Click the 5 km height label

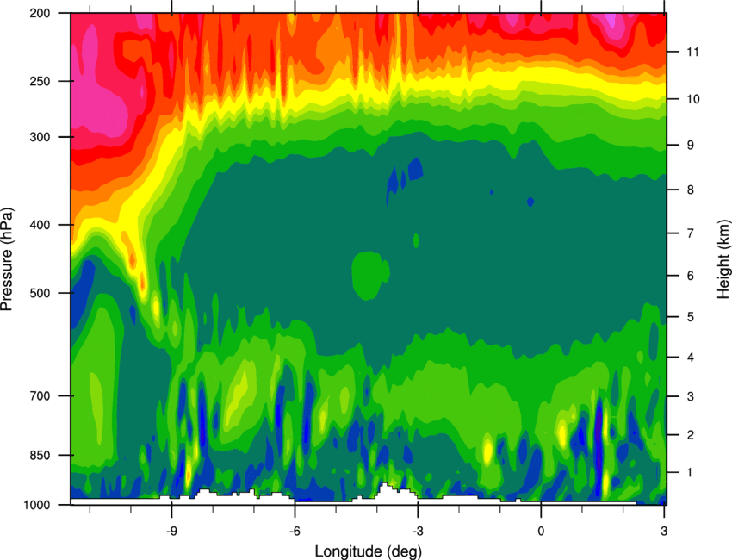690,317
